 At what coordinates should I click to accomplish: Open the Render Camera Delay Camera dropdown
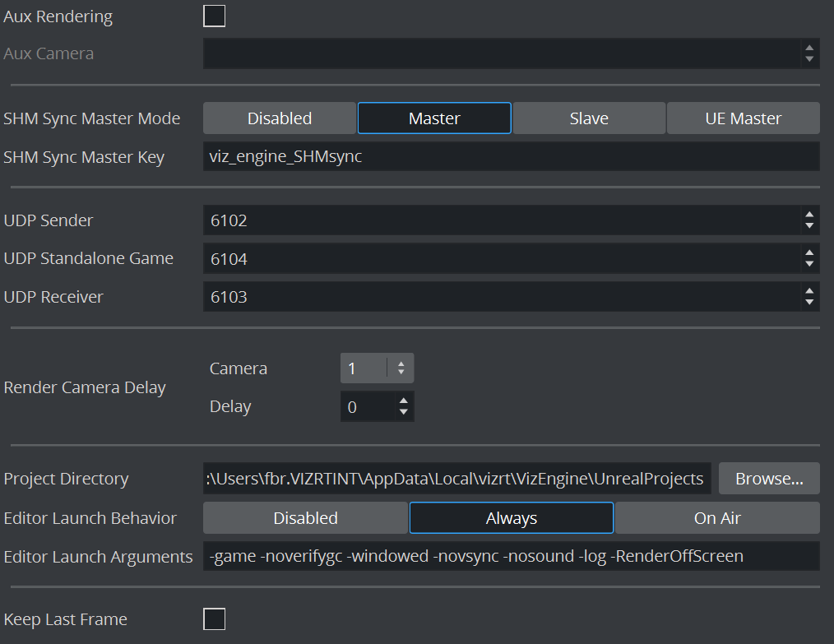click(x=401, y=368)
